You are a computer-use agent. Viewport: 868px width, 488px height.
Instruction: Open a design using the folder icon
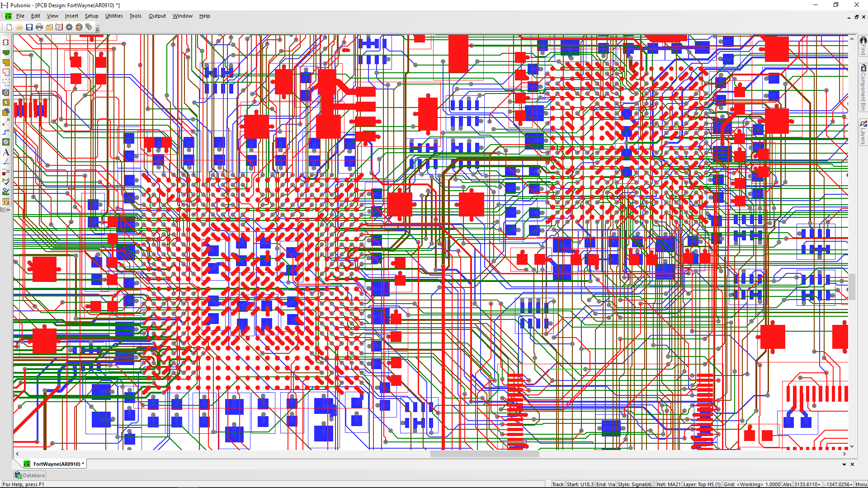click(19, 27)
